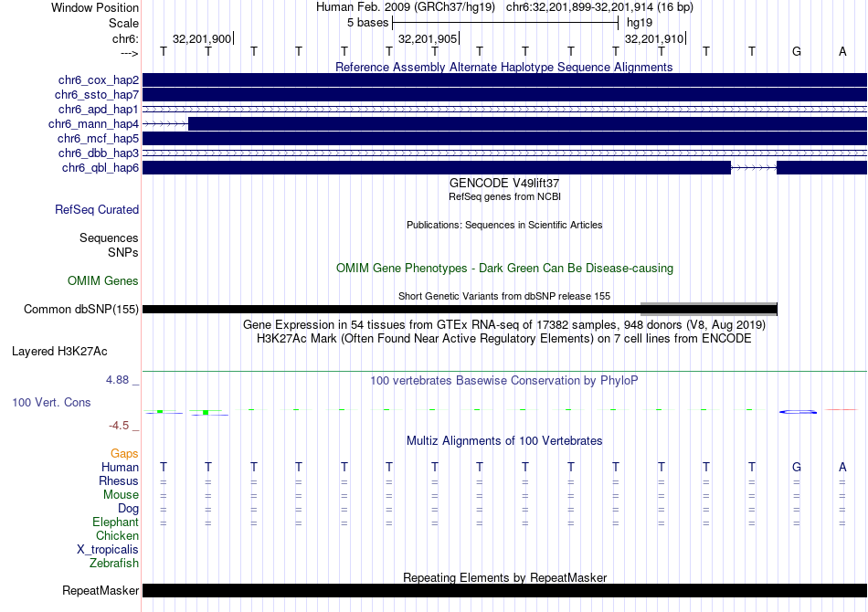868x612 pixels.
Task: Open chr6_qbl_hap6 alignment label
Action: [x=101, y=168]
